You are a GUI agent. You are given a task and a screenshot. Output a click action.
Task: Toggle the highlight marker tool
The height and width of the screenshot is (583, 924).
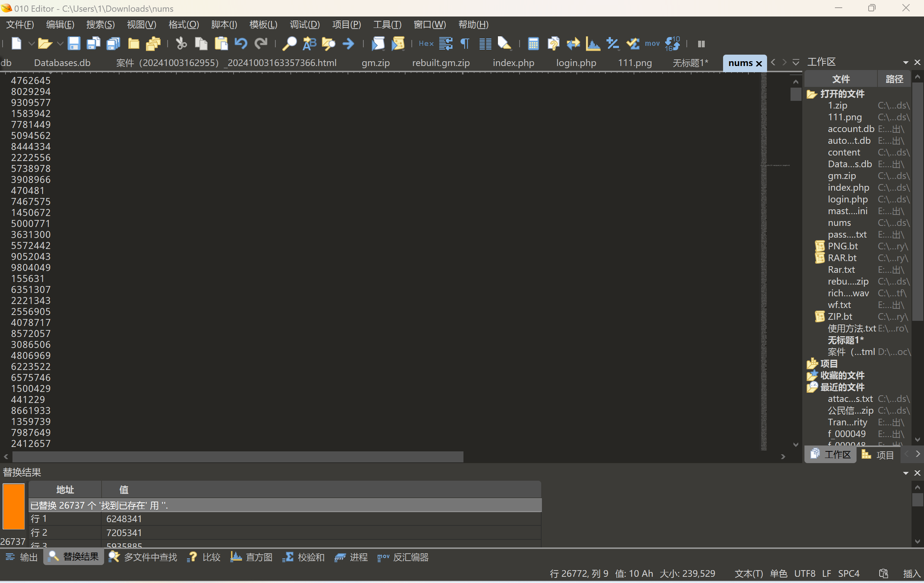[x=504, y=44]
